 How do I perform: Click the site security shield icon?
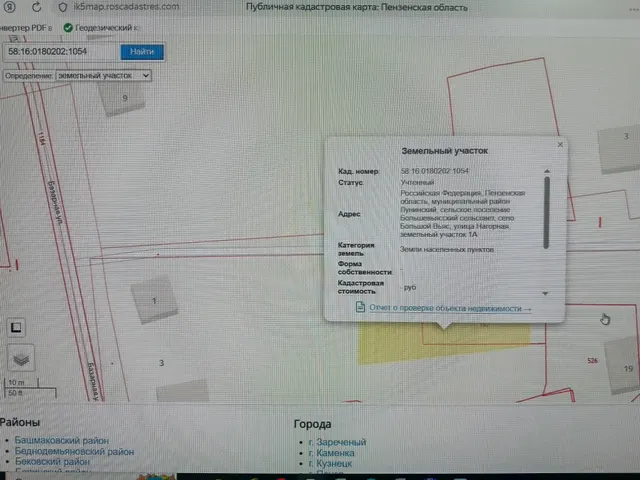[x=62, y=7]
